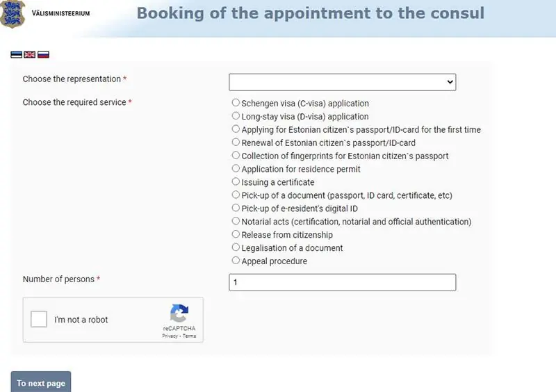Open the reCAPTCHA Privacy link
Viewport: 556px width, 392px height.
[x=170, y=336]
